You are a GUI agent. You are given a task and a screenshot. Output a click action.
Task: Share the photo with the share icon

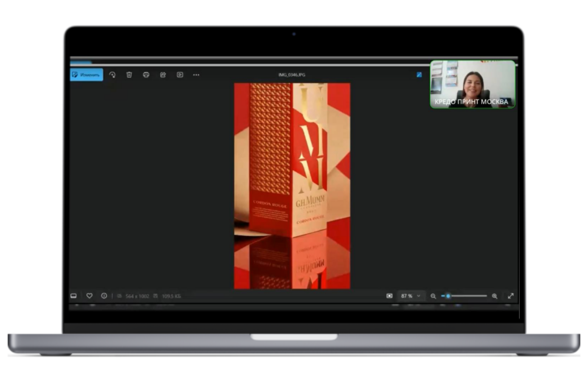point(163,75)
